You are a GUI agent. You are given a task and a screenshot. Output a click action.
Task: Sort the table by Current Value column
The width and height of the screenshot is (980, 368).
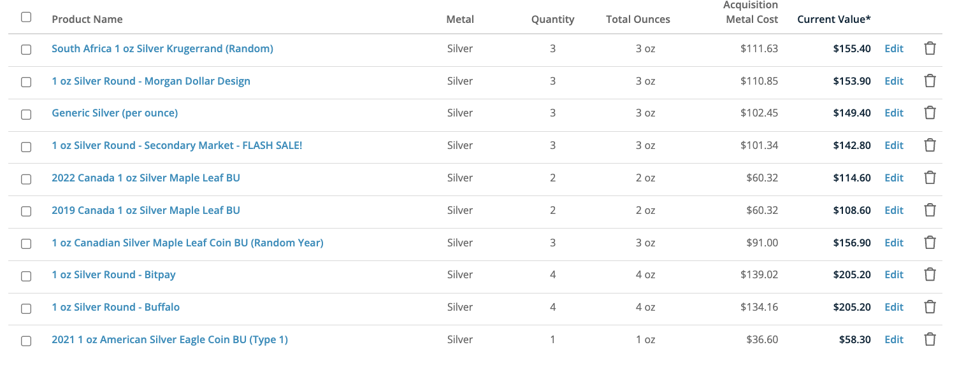point(833,19)
